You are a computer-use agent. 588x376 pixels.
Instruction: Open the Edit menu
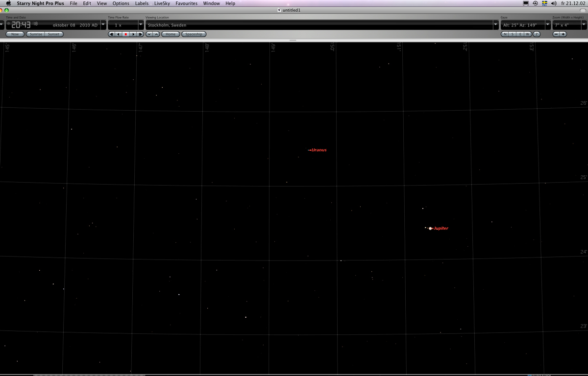point(87,3)
